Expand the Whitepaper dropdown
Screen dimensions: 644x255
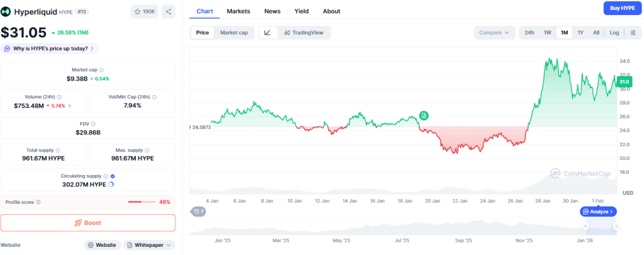(149, 245)
